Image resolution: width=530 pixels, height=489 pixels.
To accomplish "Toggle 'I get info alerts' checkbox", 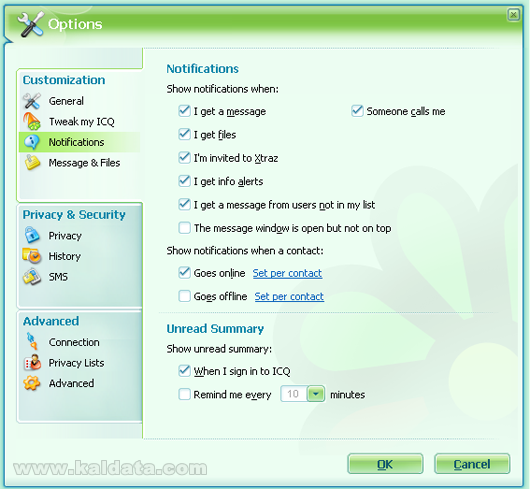I will click(x=184, y=181).
